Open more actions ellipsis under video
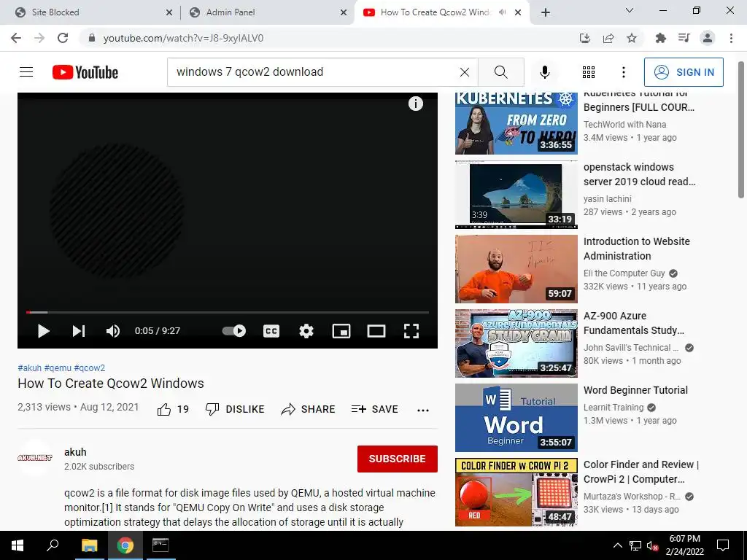Image resolution: width=747 pixels, height=560 pixels. 422,410
